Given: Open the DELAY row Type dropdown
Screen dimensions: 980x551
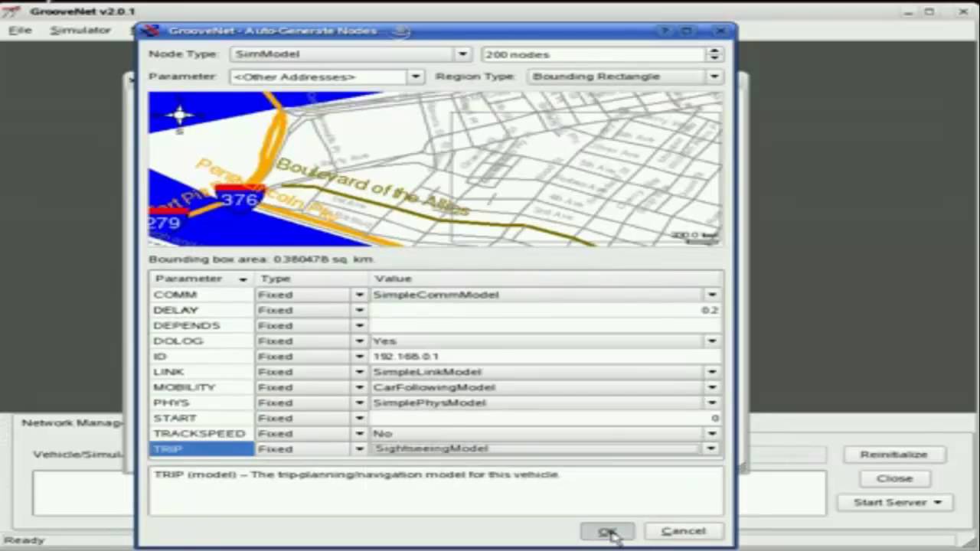Looking at the screenshot, I should (359, 310).
